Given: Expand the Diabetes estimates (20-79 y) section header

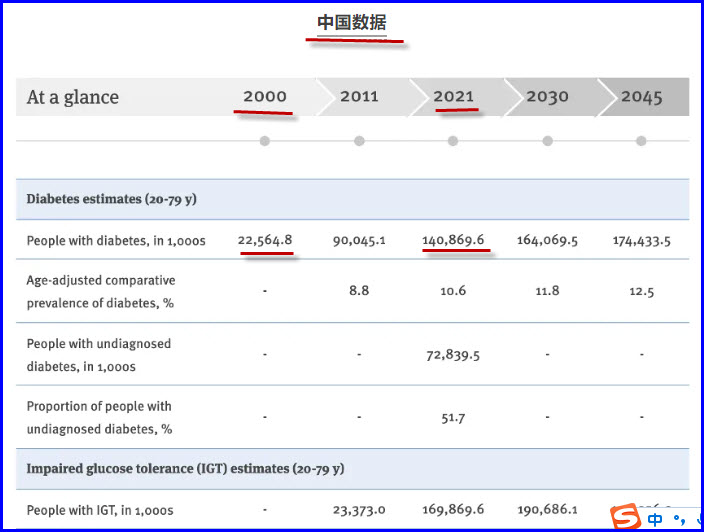Looking at the screenshot, I should [x=112, y=199].
